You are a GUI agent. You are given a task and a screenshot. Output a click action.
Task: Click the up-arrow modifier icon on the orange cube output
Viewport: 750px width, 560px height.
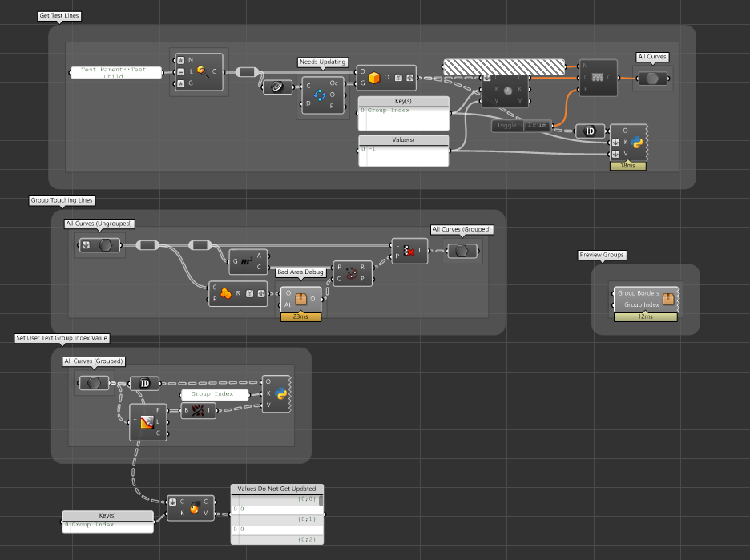410,78
